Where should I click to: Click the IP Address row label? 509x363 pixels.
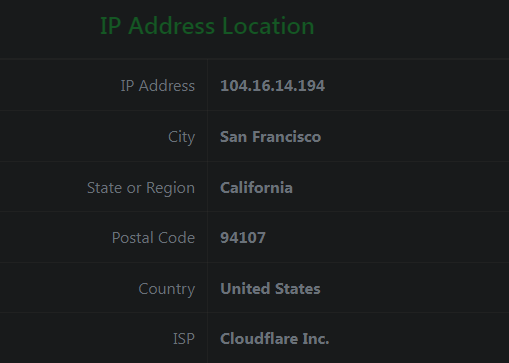coord(158,86)
